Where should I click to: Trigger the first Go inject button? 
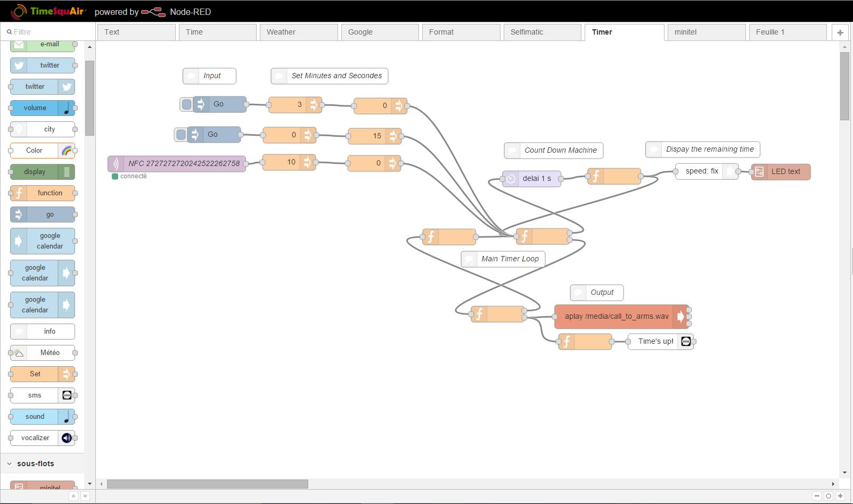click(186, 104)
